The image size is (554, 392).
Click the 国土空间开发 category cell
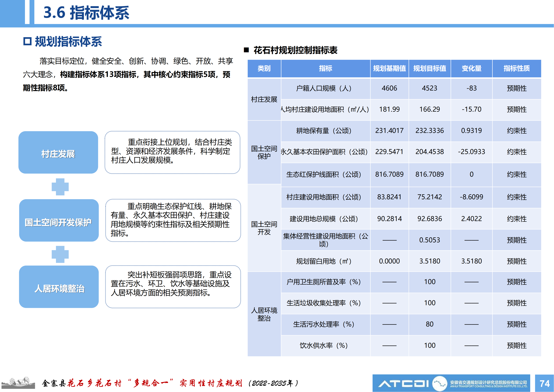click(x=264, y=228)
